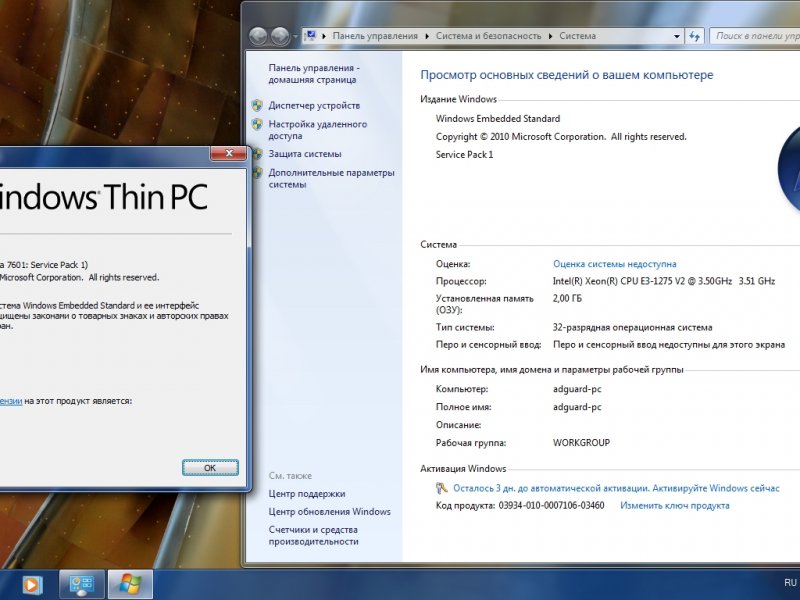Image resolution: width=800 pixels, height=600 pixels.
Task: Click Оценка системы недоступна link
Action: [615, 264]
